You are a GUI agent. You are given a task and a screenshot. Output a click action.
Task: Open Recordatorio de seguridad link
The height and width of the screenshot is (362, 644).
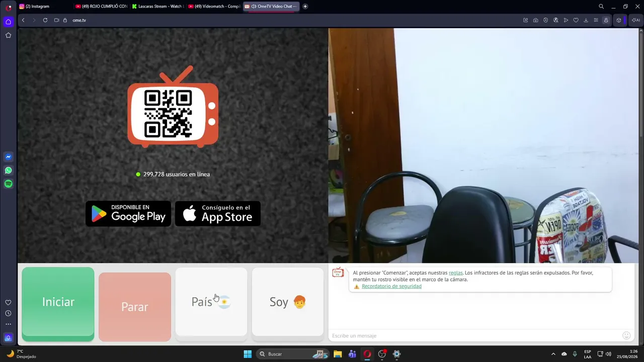pyautogui.click(x=391, y=286)
